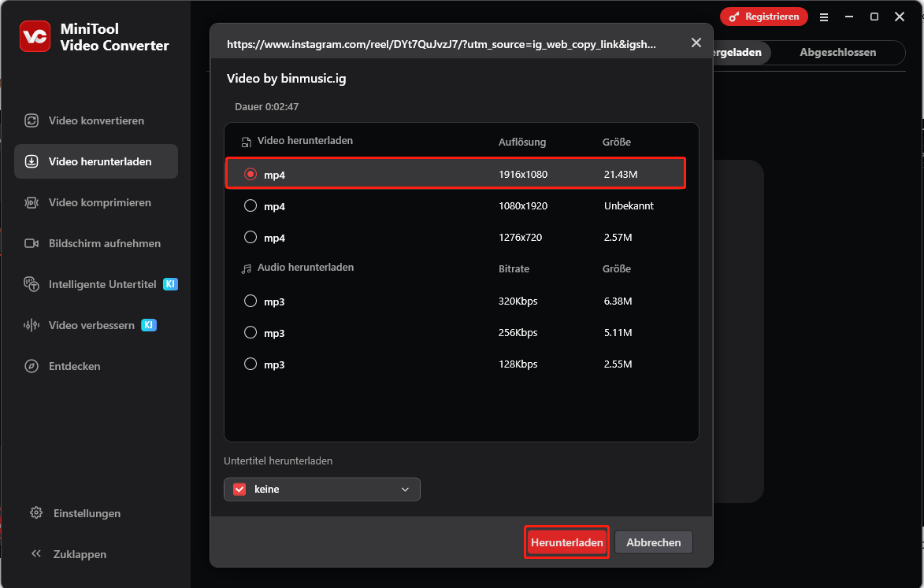The image size is (924, 588).
Task: Switch to the Abgeschlossen tab
Action: pyautogui.click(x=837, y=53)
